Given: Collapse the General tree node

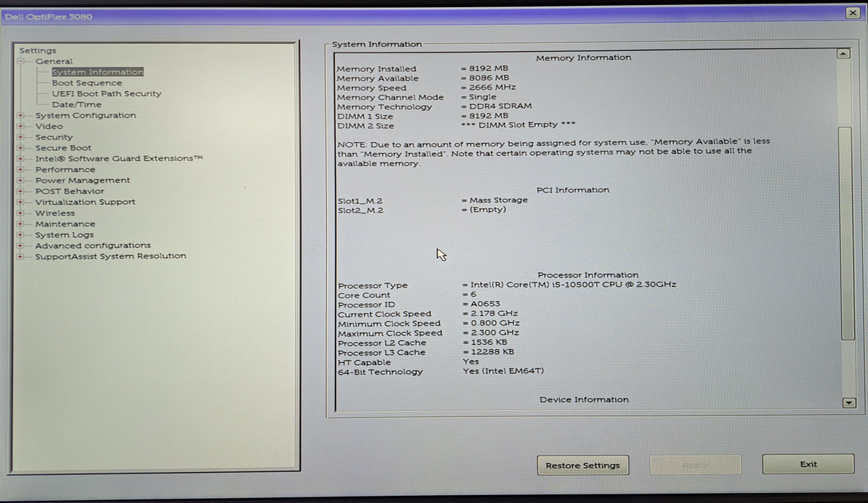Looking at the screenshot, I should click(21, 62).
